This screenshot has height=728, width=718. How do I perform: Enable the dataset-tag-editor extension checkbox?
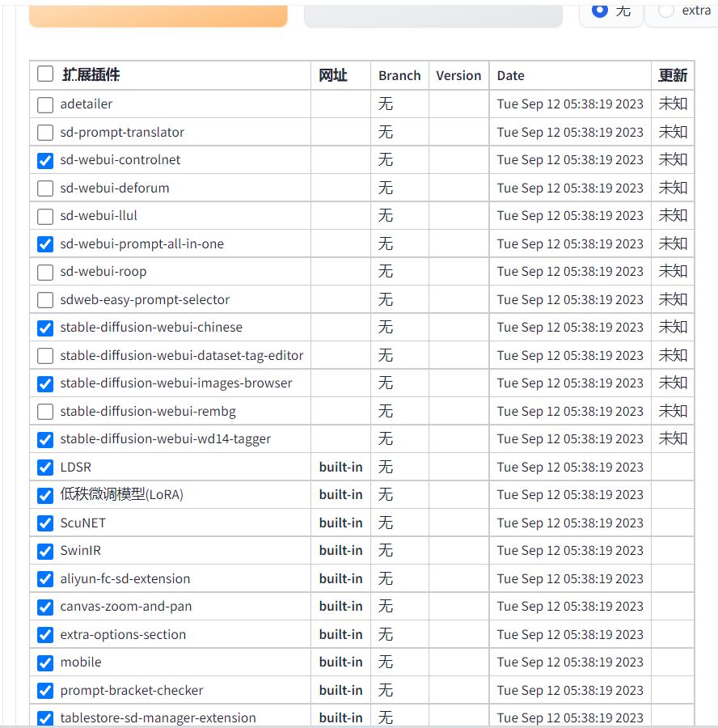pos(45,356)
